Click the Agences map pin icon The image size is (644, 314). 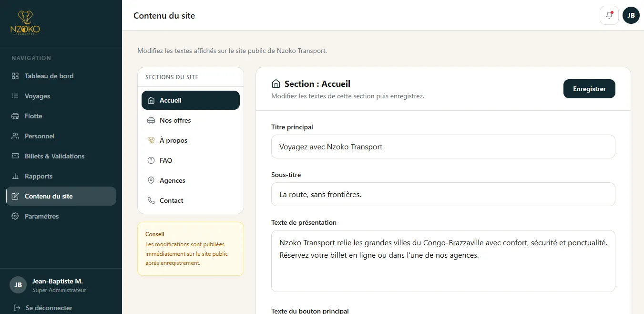point(151,180)
